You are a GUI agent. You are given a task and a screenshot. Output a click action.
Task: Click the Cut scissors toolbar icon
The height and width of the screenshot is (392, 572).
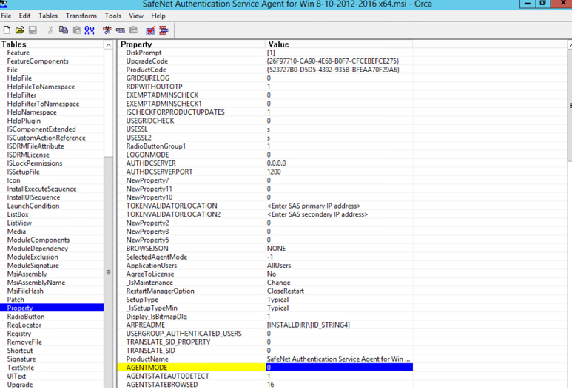coord(50,30)
